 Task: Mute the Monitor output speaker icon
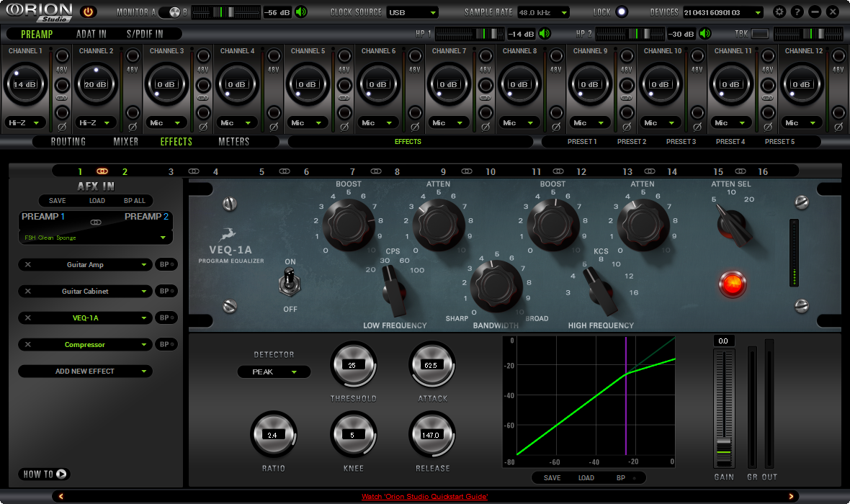click(301, 12)
